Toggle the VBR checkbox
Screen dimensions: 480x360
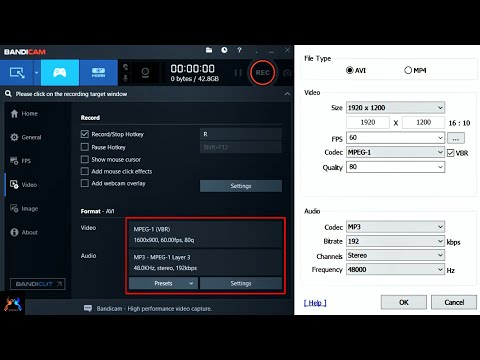pos(451,153)
